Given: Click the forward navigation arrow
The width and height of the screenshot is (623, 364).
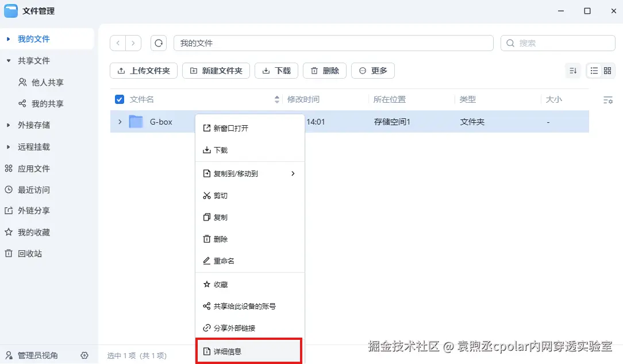Looking at the screenshot, I should (133, 43).
